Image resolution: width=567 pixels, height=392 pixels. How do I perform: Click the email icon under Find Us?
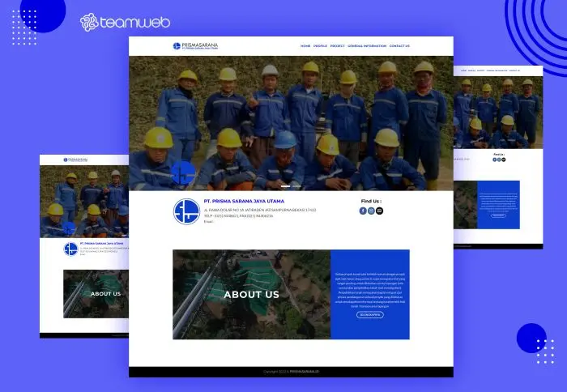click(x=380, y=211)
